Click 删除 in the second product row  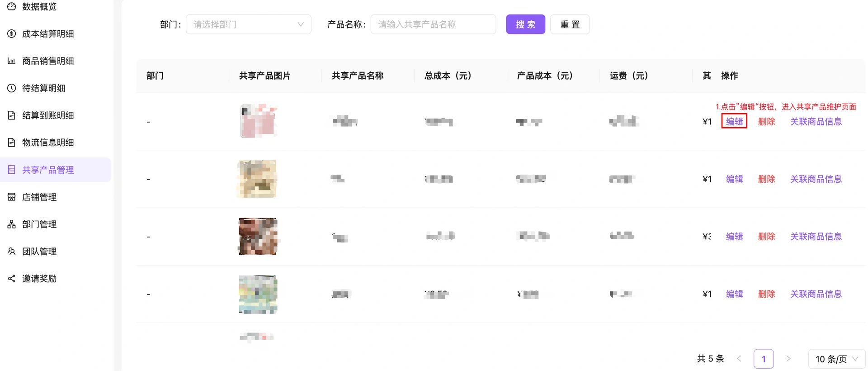[x=766, y=179]
